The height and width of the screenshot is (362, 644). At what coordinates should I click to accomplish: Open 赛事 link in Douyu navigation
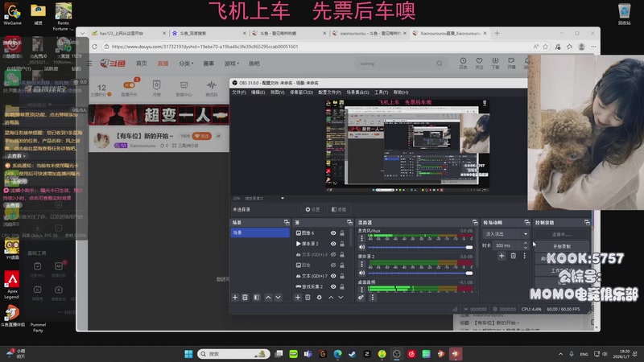coord(208,64)
